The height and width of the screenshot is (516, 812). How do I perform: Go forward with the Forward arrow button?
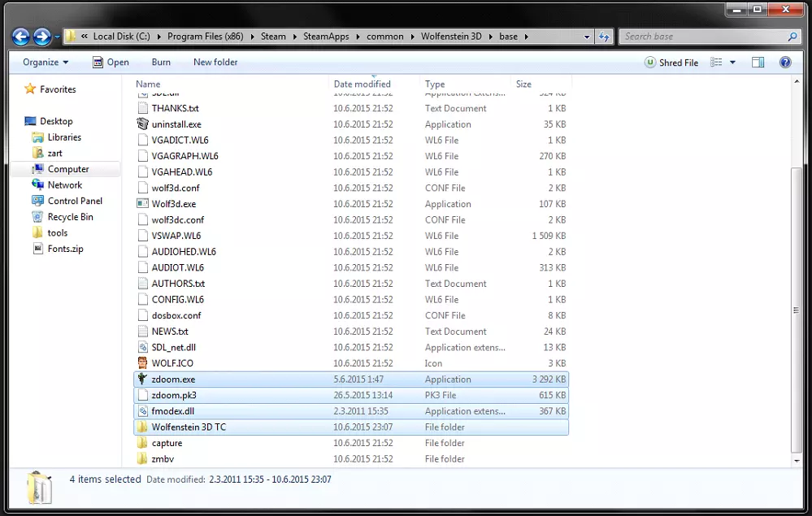tap(42, 37)
